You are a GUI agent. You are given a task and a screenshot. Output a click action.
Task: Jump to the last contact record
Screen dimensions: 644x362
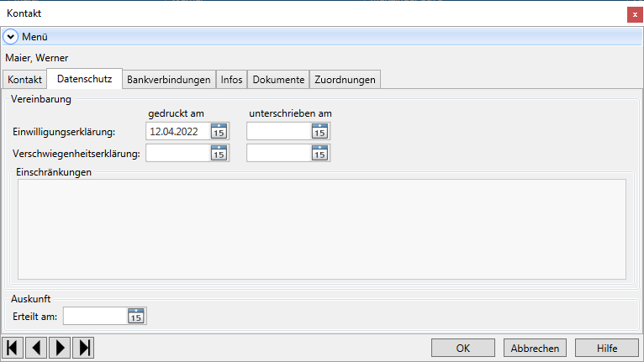pos(83,348)
